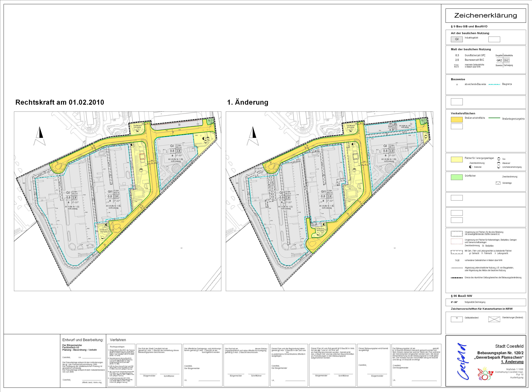Pick the pale yellow Versorgungsanlagen swatch

tap(457, 160)
